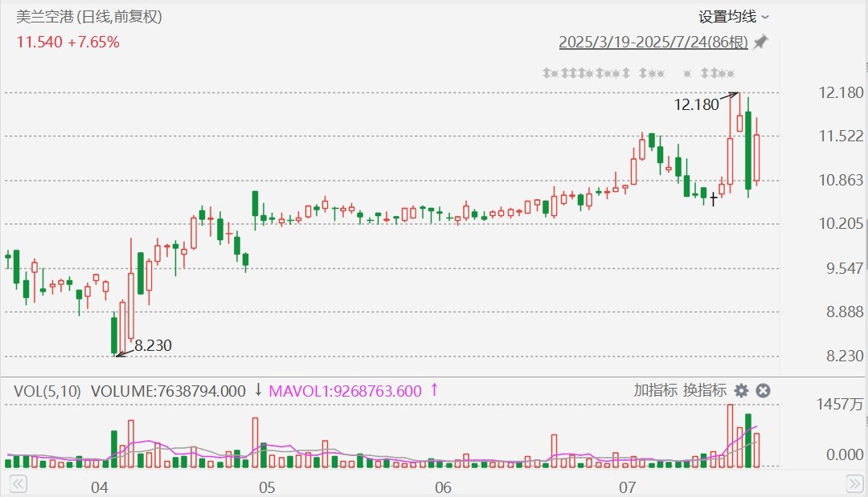This screenshot has height=497, width=868.
Task: Click the 06 month label on the time axis
Action: coord(443,487)
